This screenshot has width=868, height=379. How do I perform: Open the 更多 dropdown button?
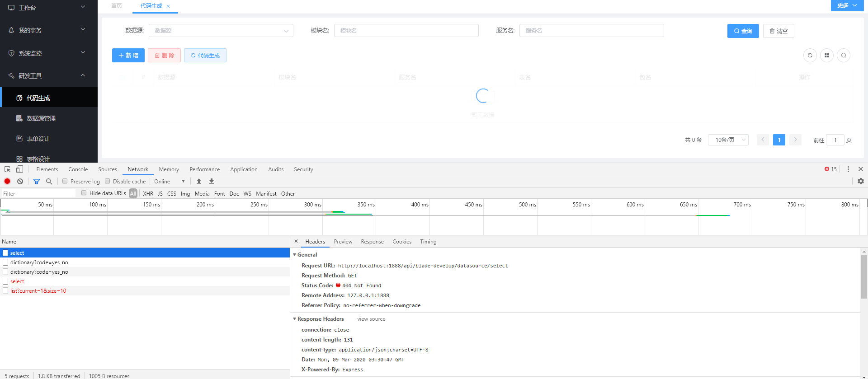pyautogui.click(x=847, y=5)
